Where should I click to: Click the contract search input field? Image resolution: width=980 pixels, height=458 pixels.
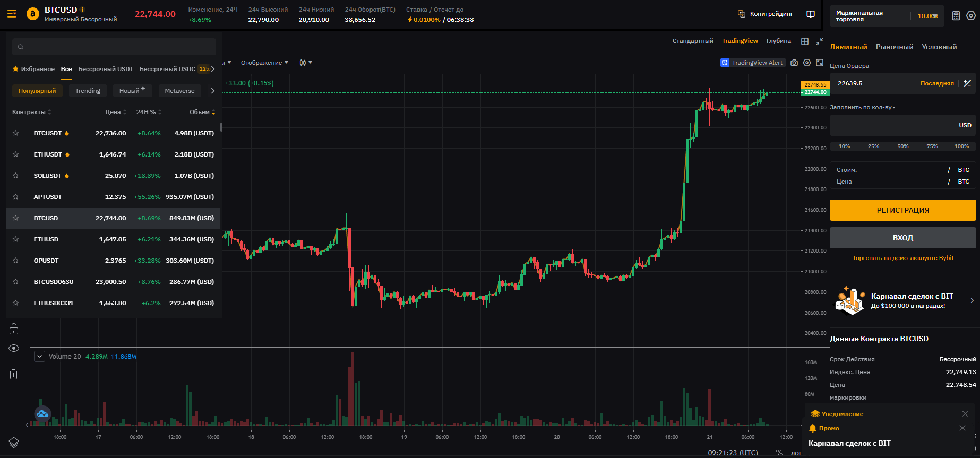114,47
